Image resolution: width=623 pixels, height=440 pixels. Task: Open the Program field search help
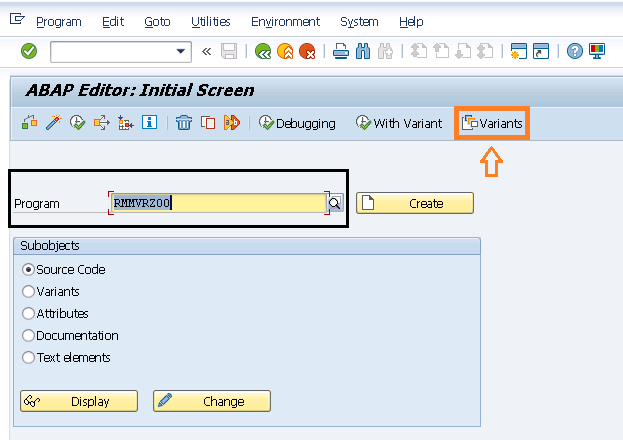coord(335,203)
